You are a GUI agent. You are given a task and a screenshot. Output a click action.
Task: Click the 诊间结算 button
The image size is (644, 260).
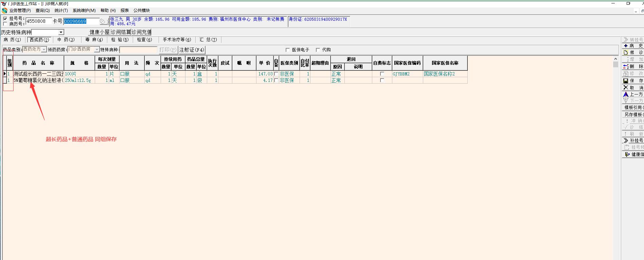click(x=121, y=32)
